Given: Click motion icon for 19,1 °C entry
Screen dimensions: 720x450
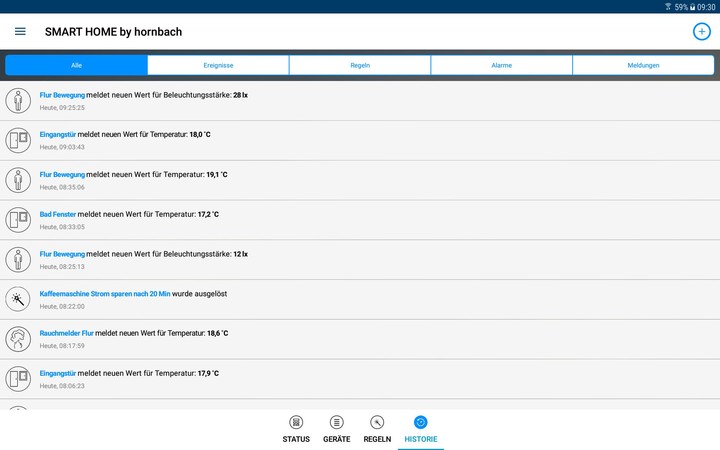Looking at the screenshot, I should pyautogui.click(x=18, y=180).
